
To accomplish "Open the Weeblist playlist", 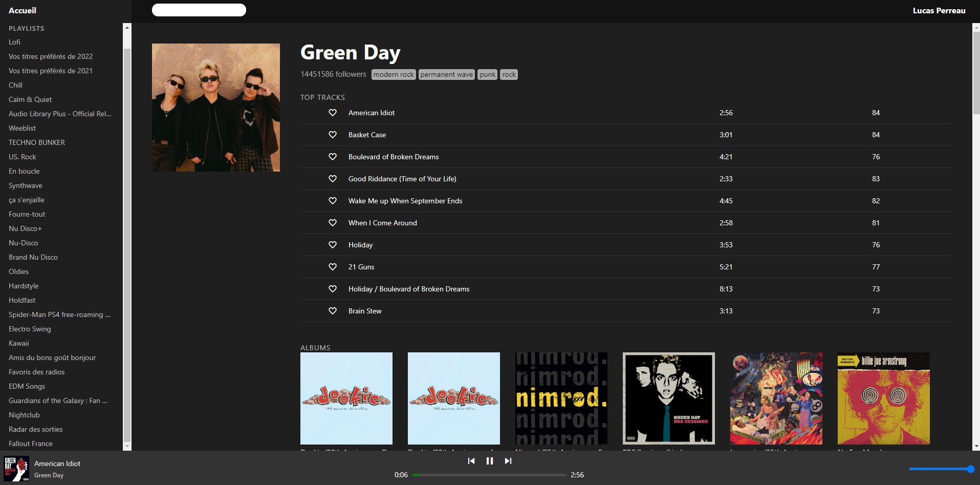I will click(23, 128).
